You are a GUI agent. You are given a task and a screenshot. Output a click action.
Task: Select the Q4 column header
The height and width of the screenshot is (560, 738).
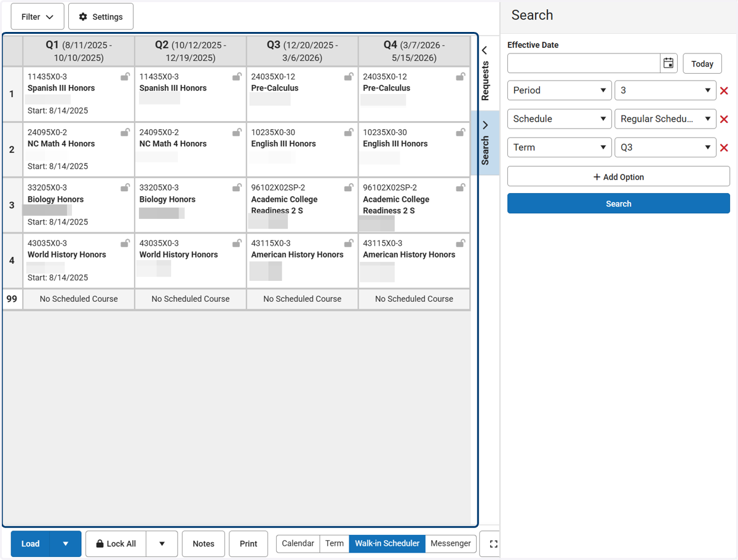[414, 51]
